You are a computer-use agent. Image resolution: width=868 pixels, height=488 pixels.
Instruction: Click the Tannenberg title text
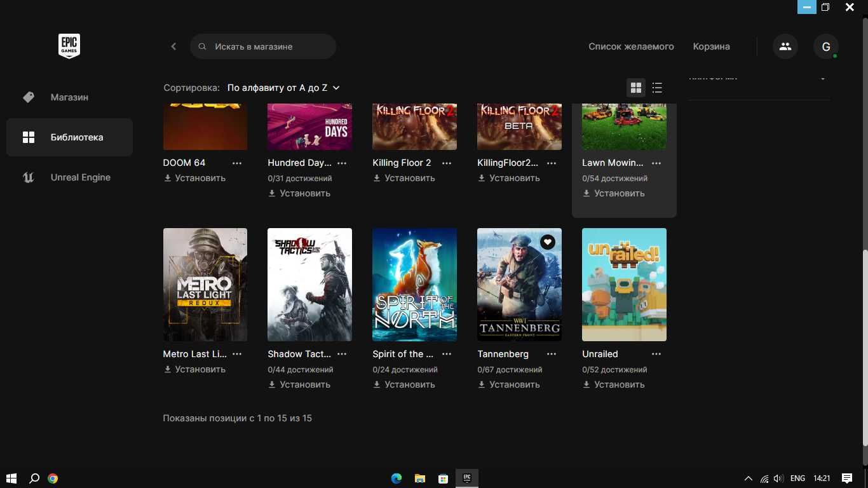point(503,354)
